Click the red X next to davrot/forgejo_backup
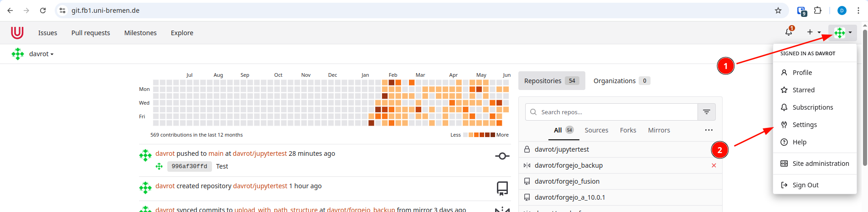This screenshot has width=868, height=212. (714, 165)
